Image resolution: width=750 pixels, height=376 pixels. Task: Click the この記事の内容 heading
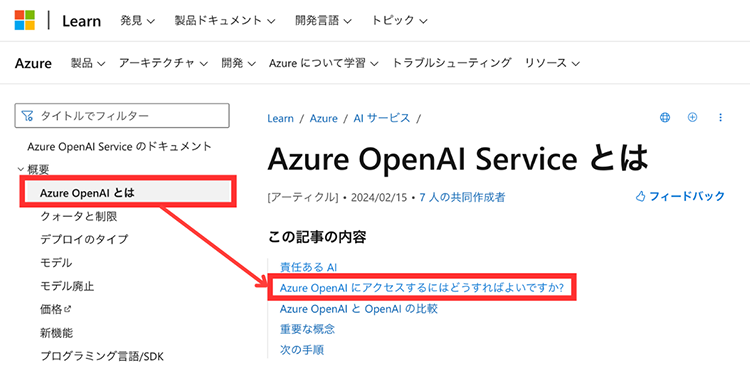pos(317,237)
